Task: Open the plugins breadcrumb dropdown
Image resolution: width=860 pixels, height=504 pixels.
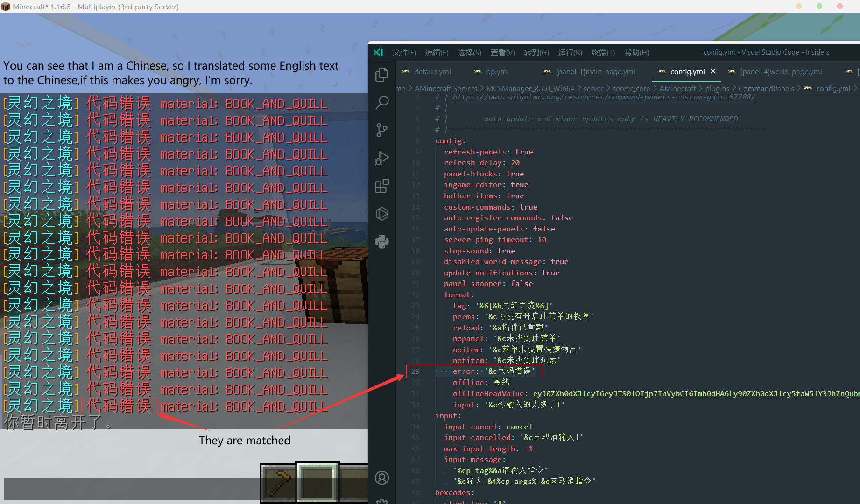Action: tap(717, 88)
